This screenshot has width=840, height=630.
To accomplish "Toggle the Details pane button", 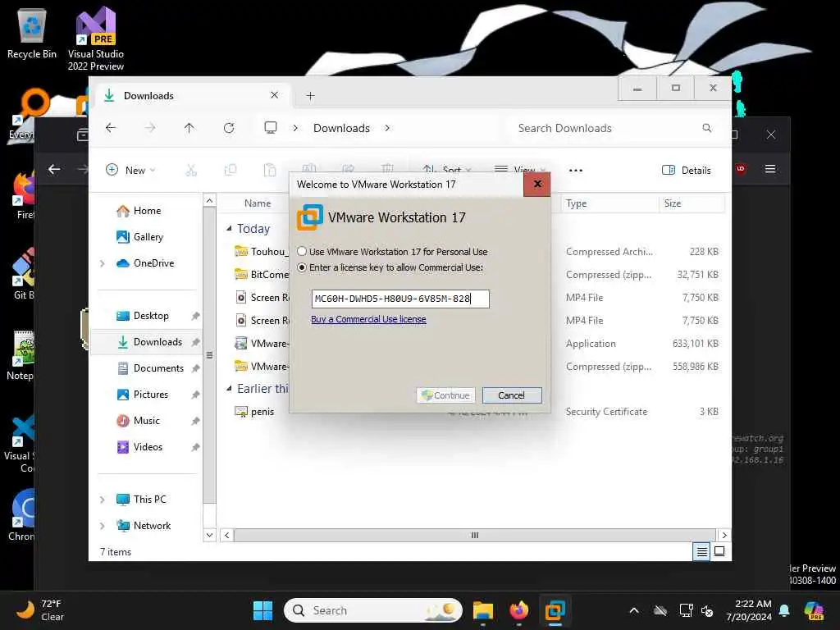I will [687, 171].
